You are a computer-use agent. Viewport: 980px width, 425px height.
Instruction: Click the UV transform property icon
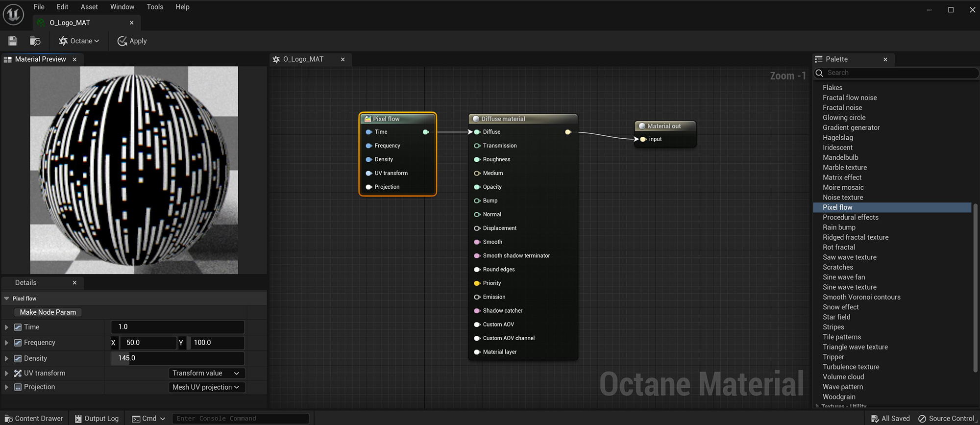point(18,373)
